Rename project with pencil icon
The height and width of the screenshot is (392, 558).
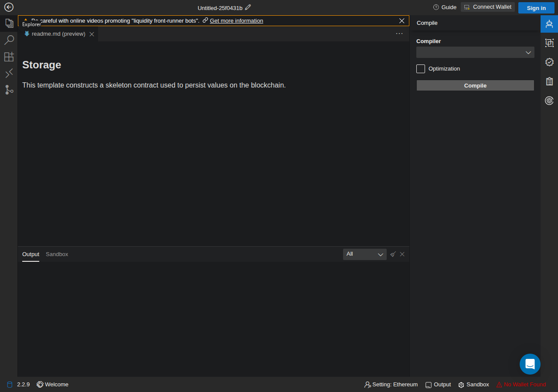coord(248,7)
